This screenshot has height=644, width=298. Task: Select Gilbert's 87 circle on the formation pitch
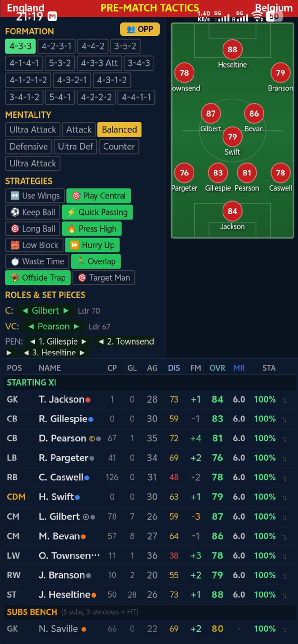click(211, 113)
